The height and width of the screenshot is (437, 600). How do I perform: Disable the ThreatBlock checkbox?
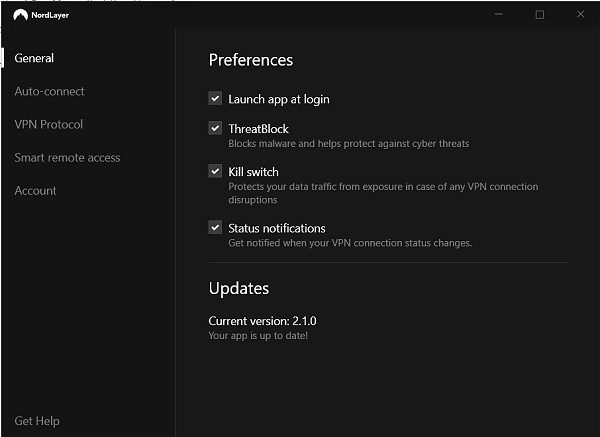215,128
